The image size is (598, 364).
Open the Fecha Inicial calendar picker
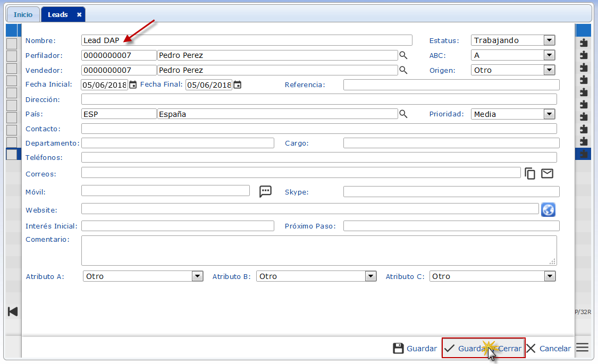click(133, 84)
